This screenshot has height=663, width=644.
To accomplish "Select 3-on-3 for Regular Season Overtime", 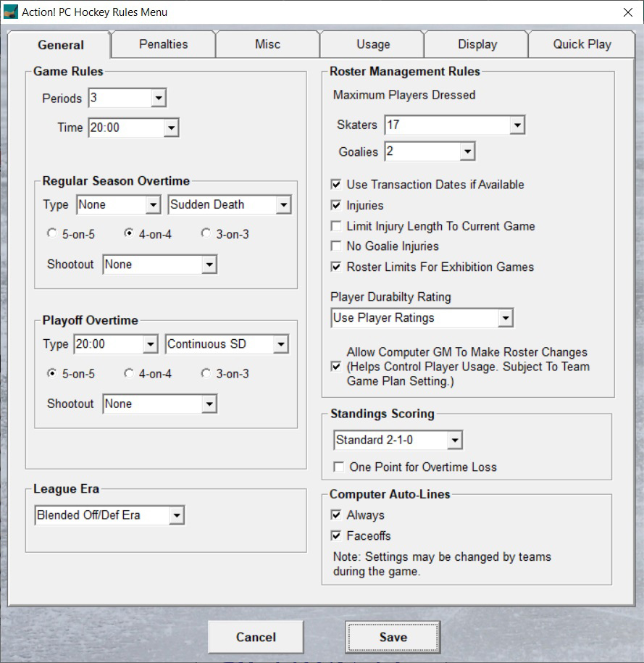I will point(206,234).
